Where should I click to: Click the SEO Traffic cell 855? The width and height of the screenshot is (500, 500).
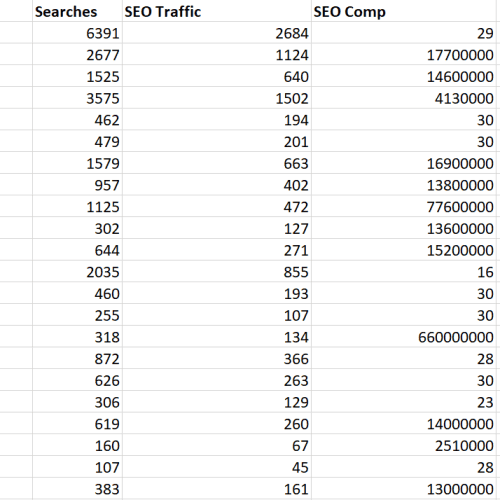pyautogui.click(x=217, y=271)
